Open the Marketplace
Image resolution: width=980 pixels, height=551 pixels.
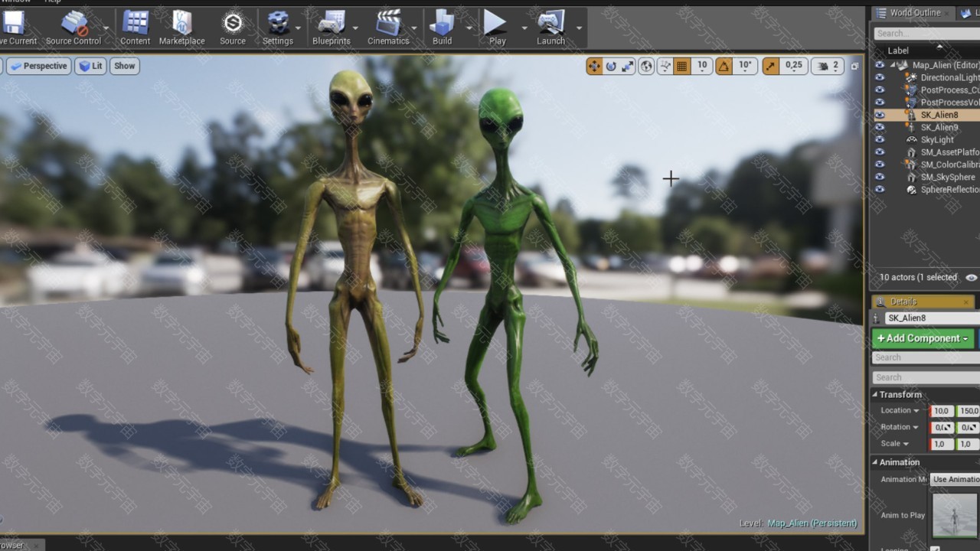pos(181,28)
